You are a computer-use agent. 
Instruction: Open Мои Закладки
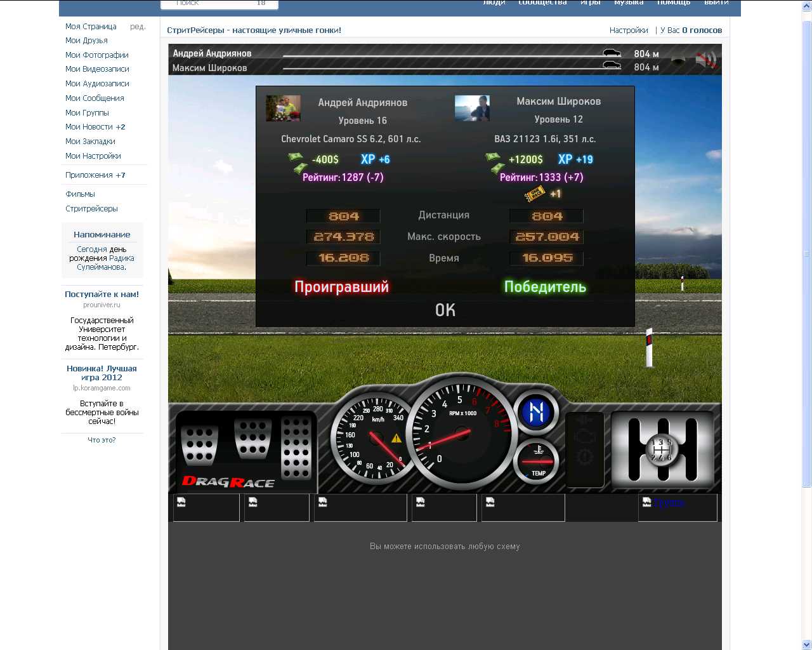coord(90,141)
